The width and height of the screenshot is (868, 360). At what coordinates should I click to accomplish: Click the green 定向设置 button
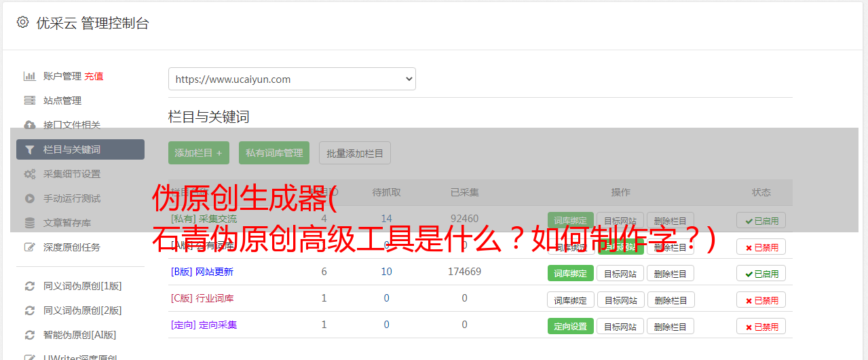(x=570, y=326)
